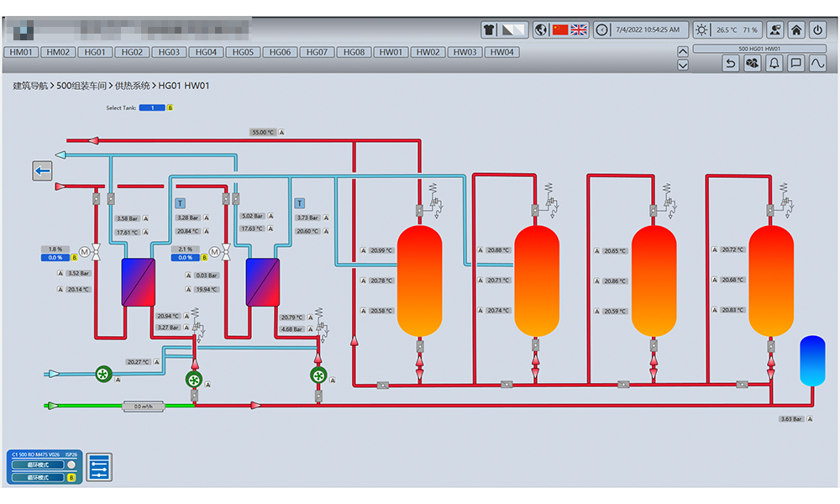Click the home icon in top bar

click(795, 29)
